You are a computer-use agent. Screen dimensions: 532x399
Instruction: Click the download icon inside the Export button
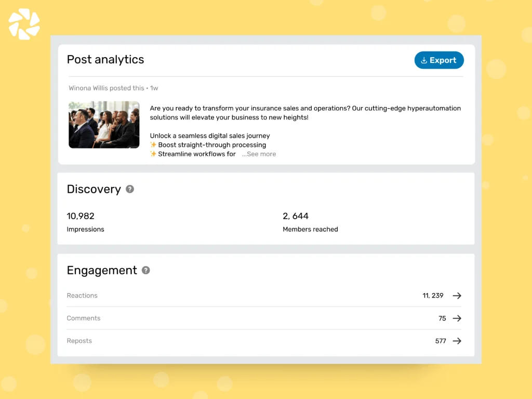point(425,60)
